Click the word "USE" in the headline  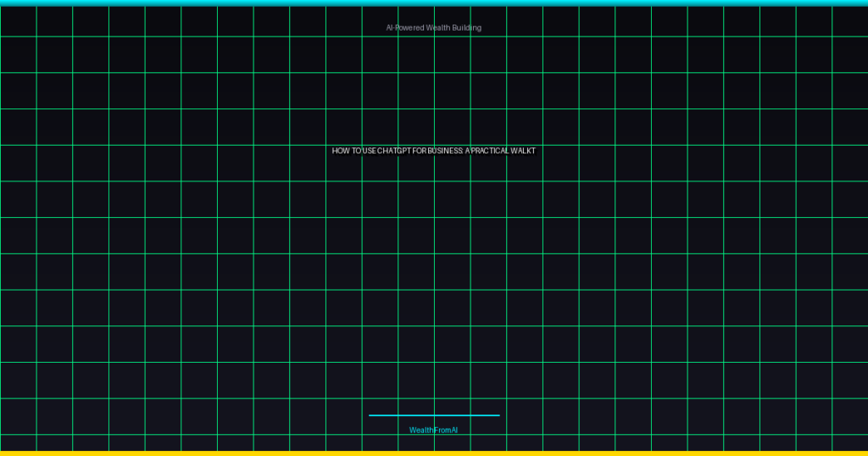pyautogui.click(x=368, y=151)
